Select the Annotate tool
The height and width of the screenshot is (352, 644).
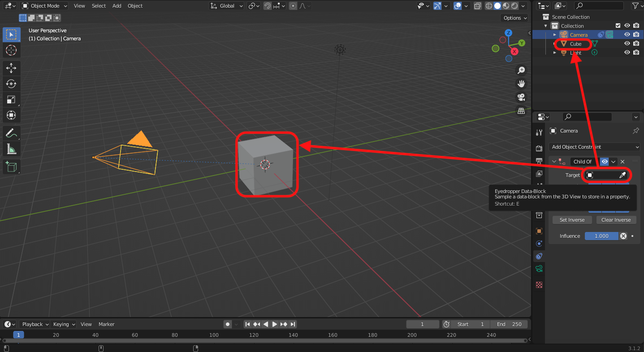(11, 133)
